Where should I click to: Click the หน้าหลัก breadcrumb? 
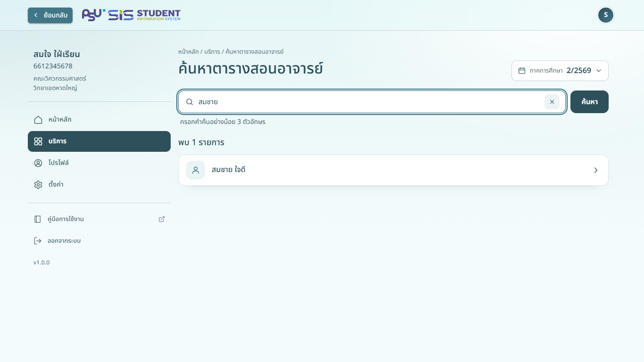(189, 51)
